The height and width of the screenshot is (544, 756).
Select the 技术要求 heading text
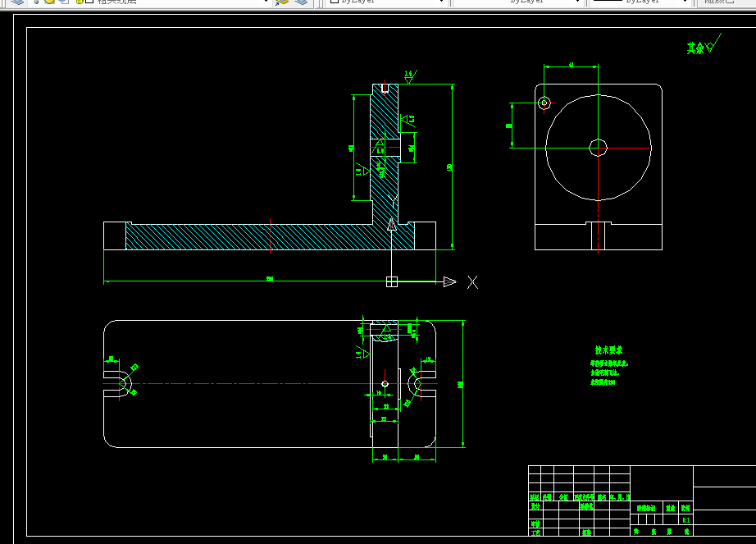pyautogui.click(x=608, y=350)
